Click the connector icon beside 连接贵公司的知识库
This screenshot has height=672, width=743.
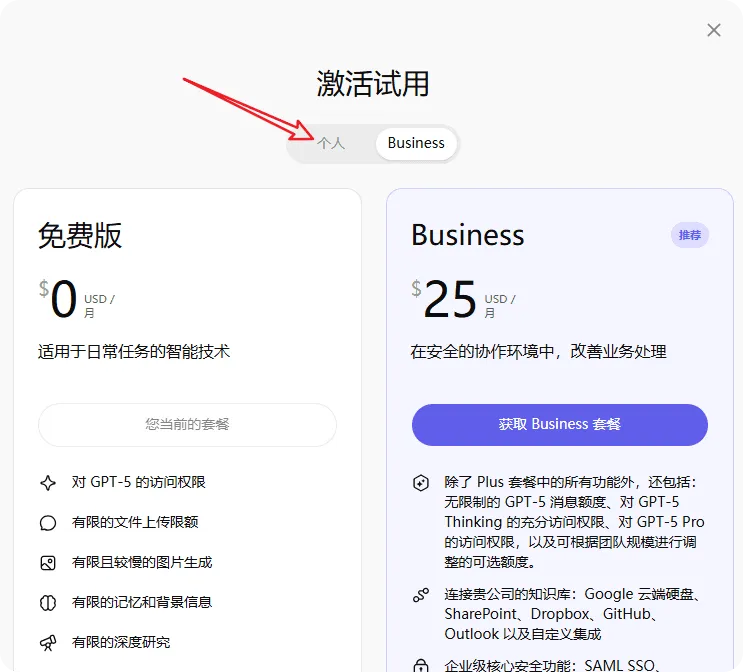point(421,595)
